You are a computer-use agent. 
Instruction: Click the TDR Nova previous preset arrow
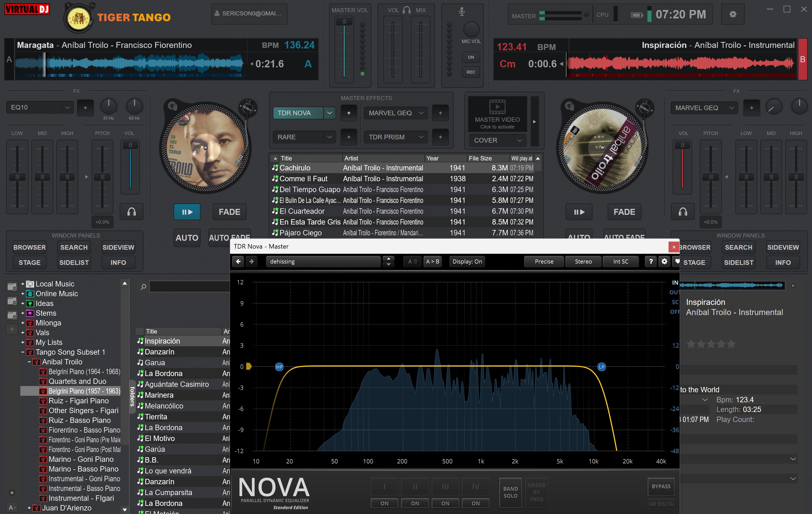tap(238, 262)
